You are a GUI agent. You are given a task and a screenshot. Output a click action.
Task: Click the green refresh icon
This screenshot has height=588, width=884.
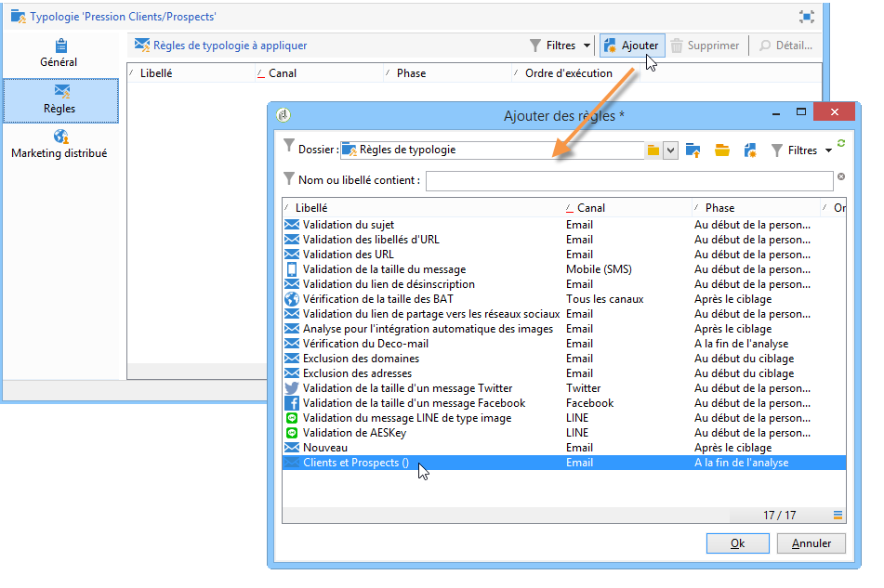tap(841, 143)
